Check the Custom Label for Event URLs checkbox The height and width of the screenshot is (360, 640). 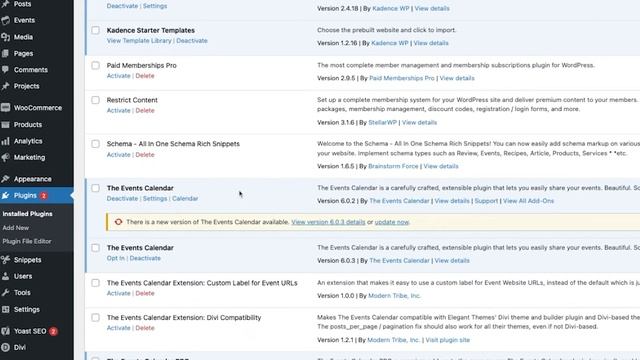tap(96, 283)
